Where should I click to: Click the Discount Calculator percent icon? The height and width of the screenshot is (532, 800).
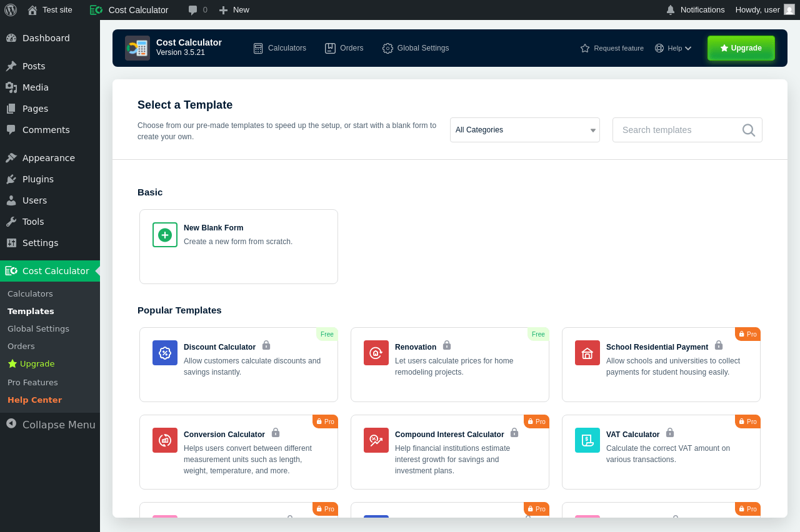click(165, 353)
